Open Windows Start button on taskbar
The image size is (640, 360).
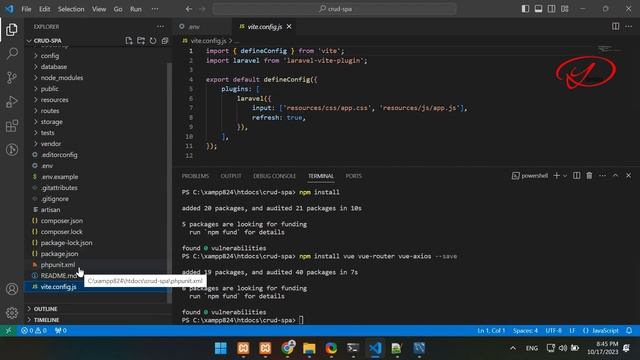pyautogui.click(x=221, y=348)
